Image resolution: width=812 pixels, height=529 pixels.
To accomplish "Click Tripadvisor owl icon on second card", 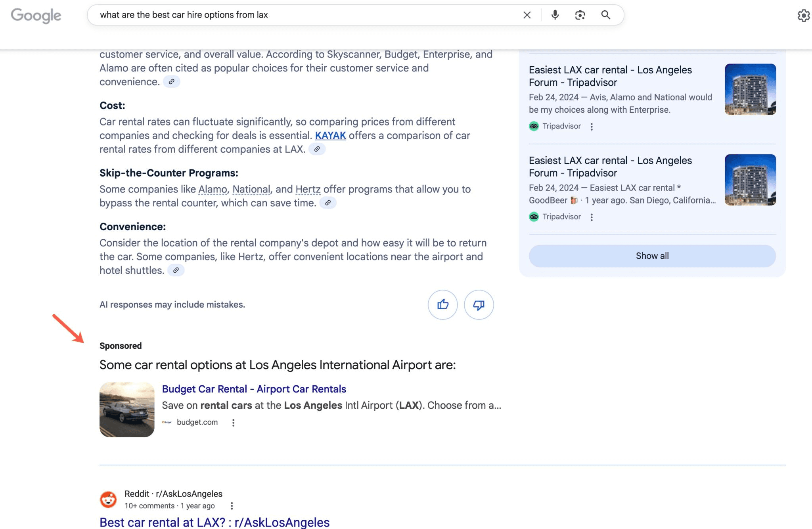I will (x=534, y=217).
